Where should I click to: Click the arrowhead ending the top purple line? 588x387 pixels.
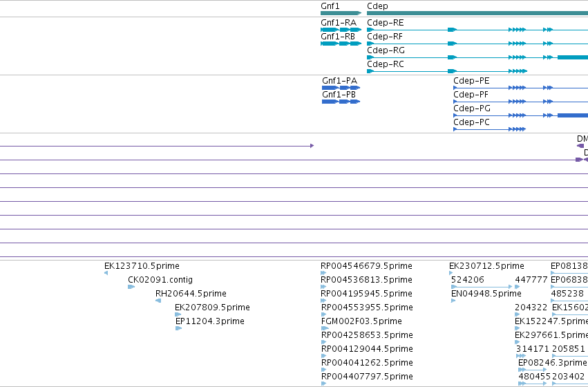tap(312, 146)
